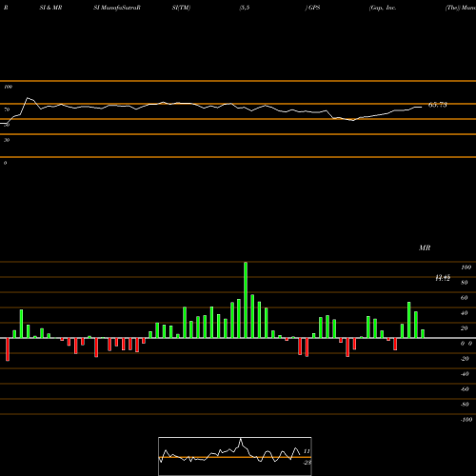Viewport: 476px width, 476px height.
Task: Click the RSI axis label 30
Action: [7, 140]
